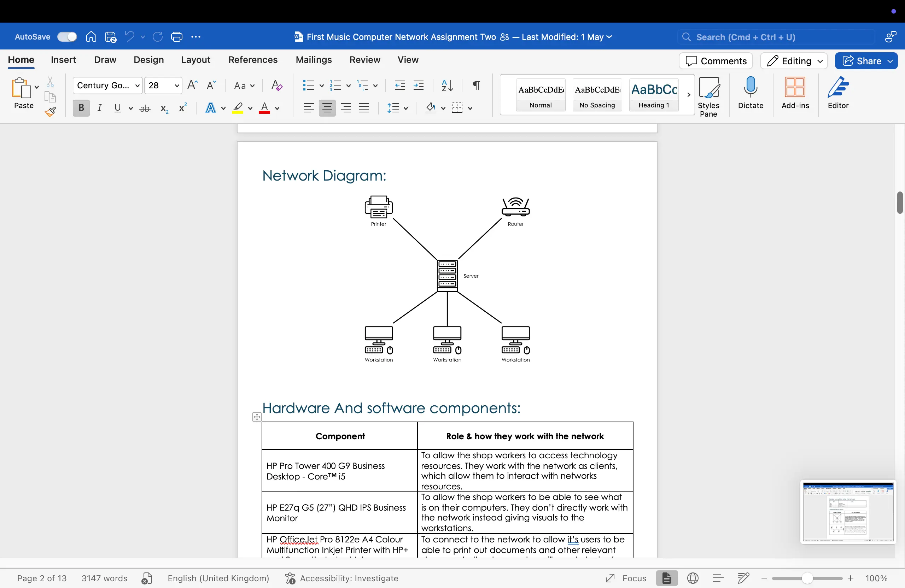Click the Print icon in title bar
This screenshot has width=905, height=588.
(177, 37)
